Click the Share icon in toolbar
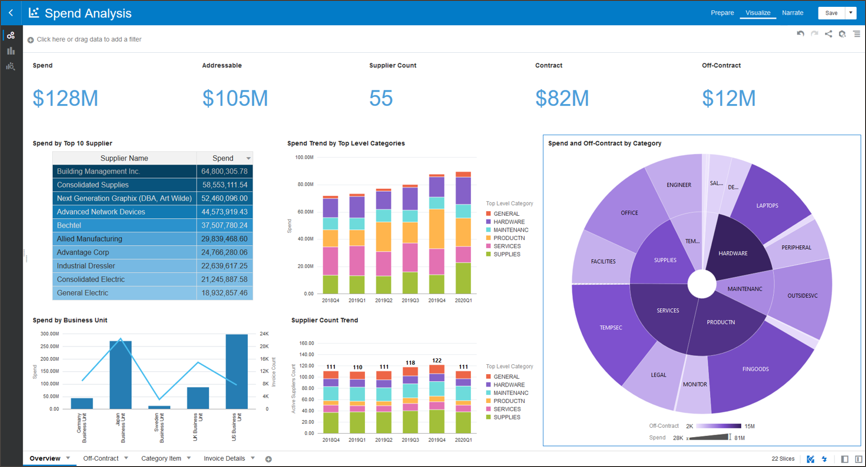Screen dimensions: 866x467 click(x=828, y=34)
